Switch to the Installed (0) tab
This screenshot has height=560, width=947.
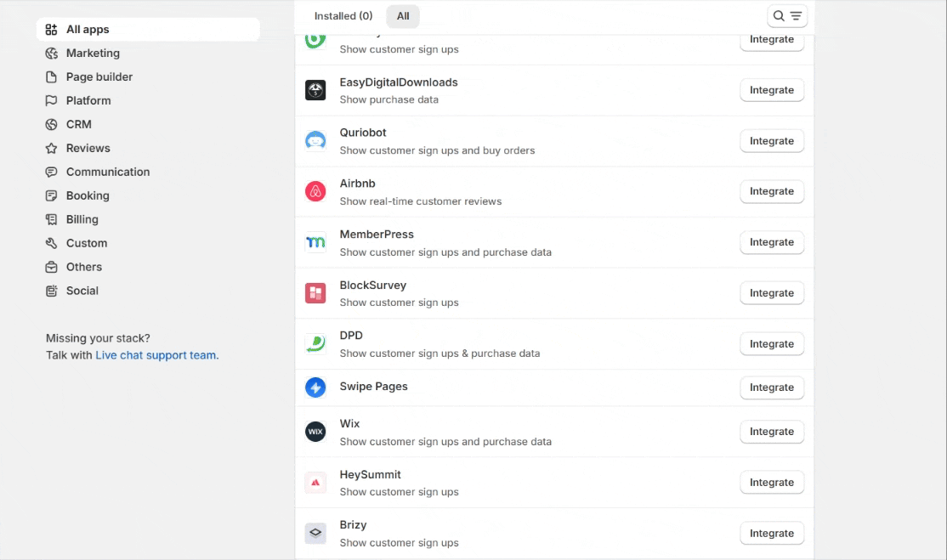coord(343,16)
